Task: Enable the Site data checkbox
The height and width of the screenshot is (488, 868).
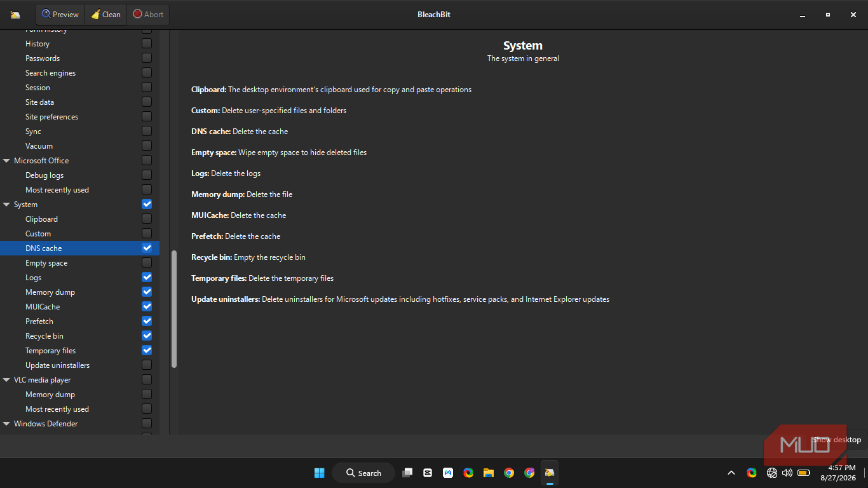Action: coord(147,102)
